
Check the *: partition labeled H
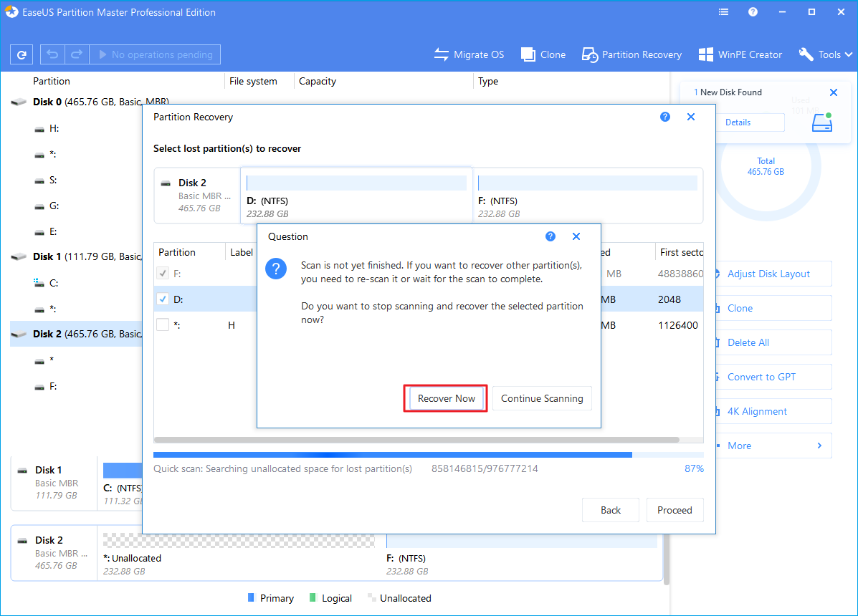point(163,325)
